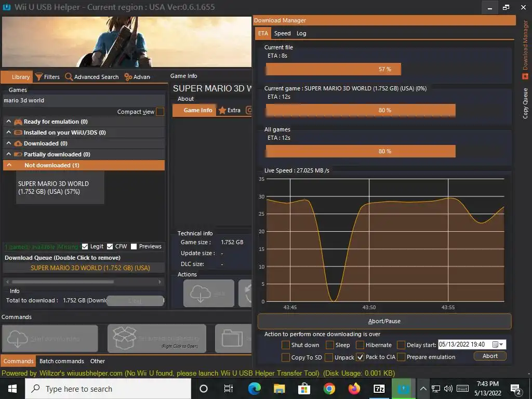532x399 pixels.
Task: Switch to Batch commands tab
Action: click(x=61, y=361)
